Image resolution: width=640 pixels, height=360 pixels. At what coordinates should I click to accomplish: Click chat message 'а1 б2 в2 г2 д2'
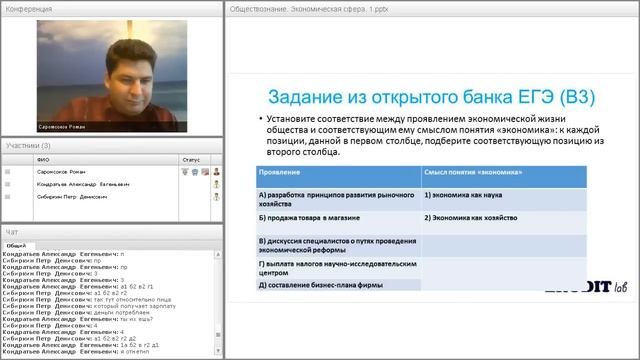click(x=115, y=339)
